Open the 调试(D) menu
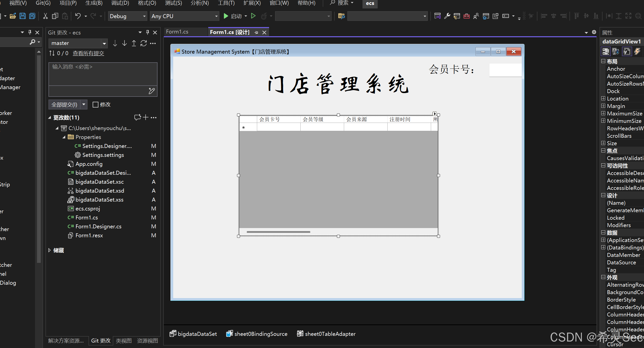Image resolution: width=644 pixels, height=348 pixels. pos(120,3)
